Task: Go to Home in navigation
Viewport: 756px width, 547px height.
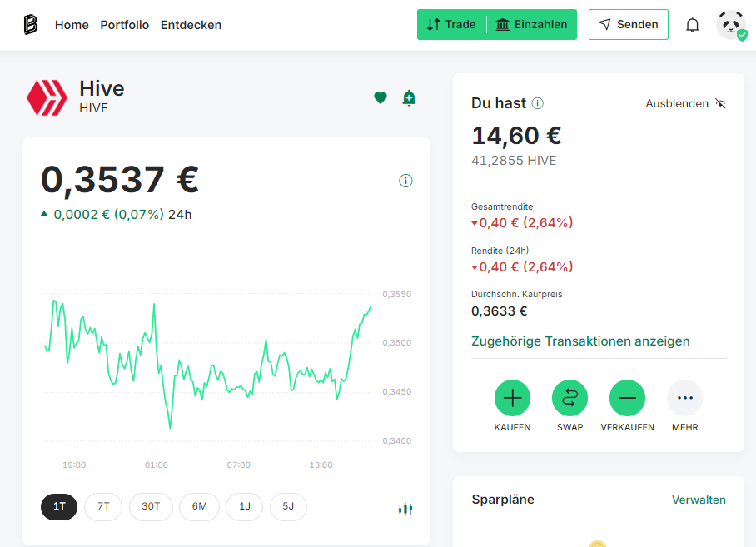Action: click(72, 25)
